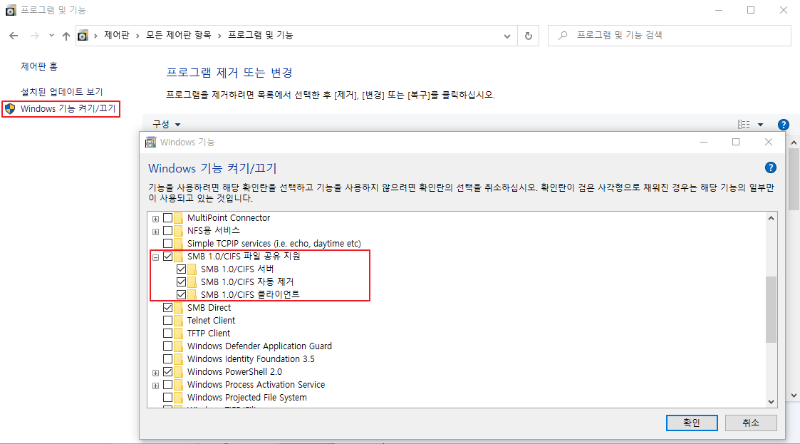Click the folder icon of SMB Direct

click(x=179, y=308)
